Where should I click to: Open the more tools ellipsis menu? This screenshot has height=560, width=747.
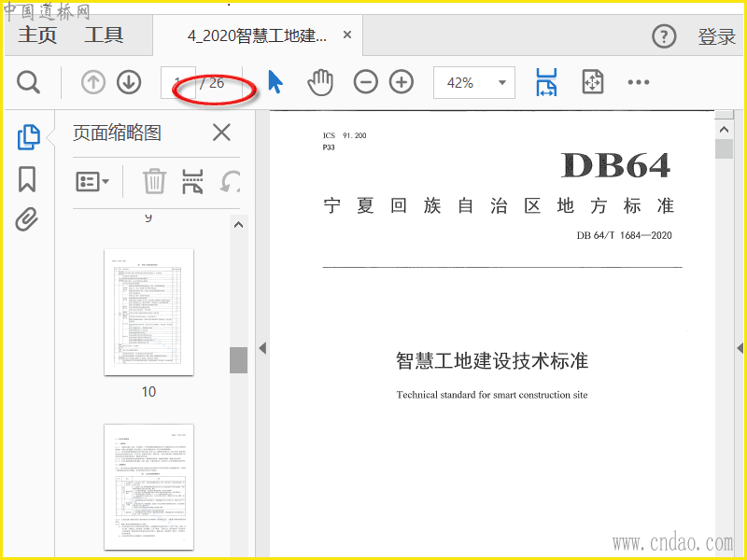pyautogui.click(x=639, y=82)
